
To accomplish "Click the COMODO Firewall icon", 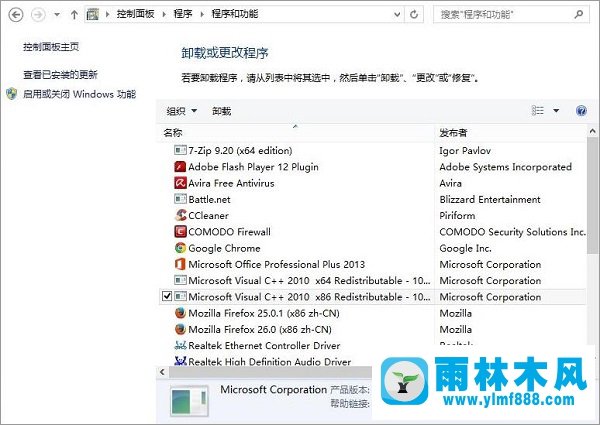I will (180, 231).
